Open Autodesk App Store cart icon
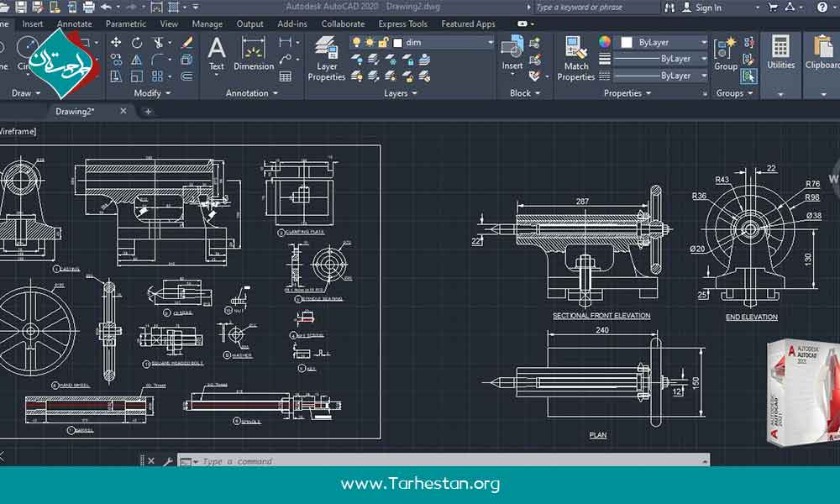 [x=773, y=7]
